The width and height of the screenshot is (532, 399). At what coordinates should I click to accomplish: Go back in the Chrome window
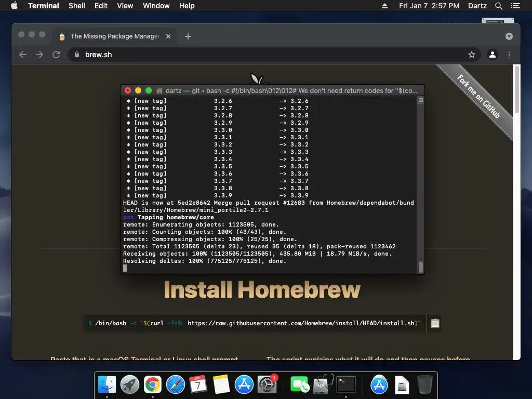23,55
